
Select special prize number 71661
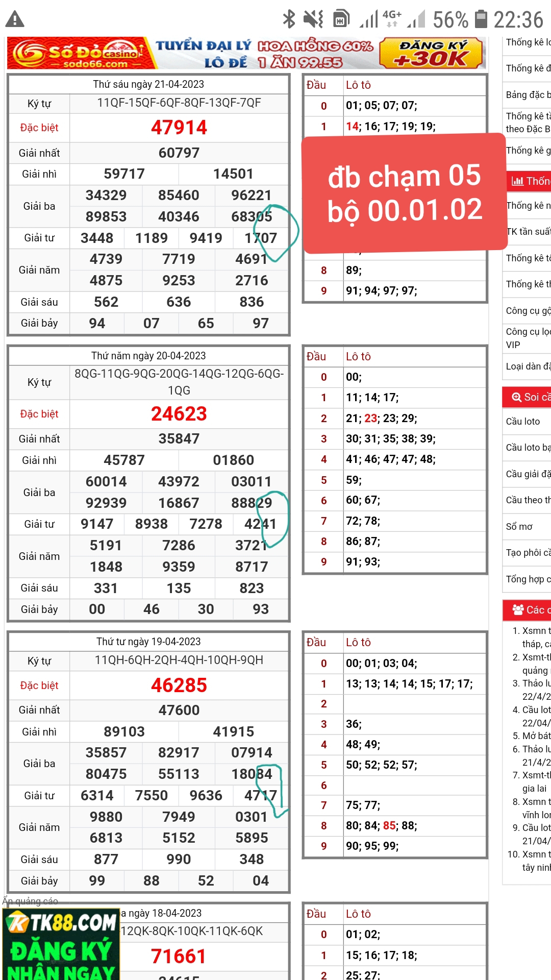point(179,957)
